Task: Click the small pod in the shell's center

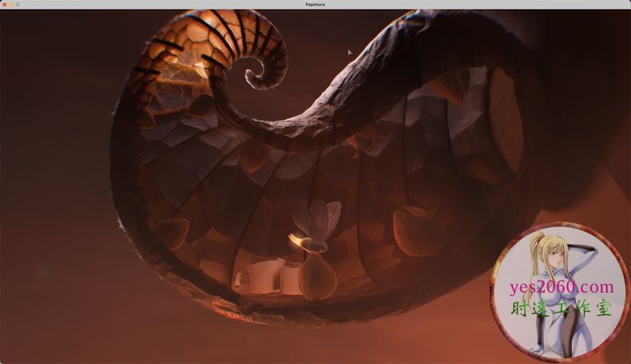Action: pos(254,154)
